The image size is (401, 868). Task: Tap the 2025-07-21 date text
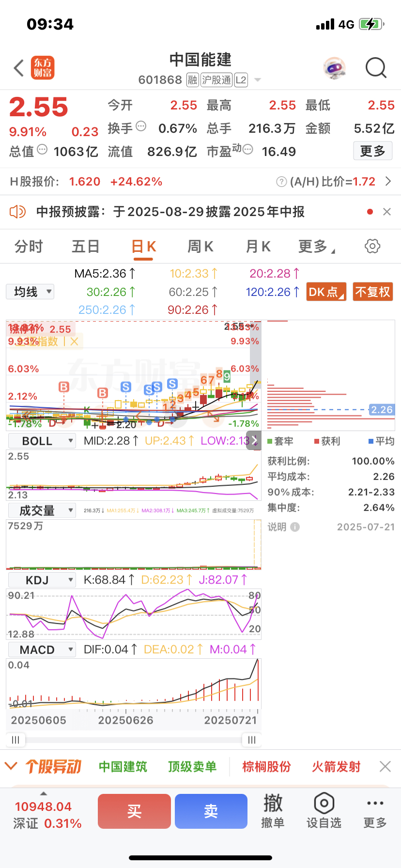[x=366, y=527]
